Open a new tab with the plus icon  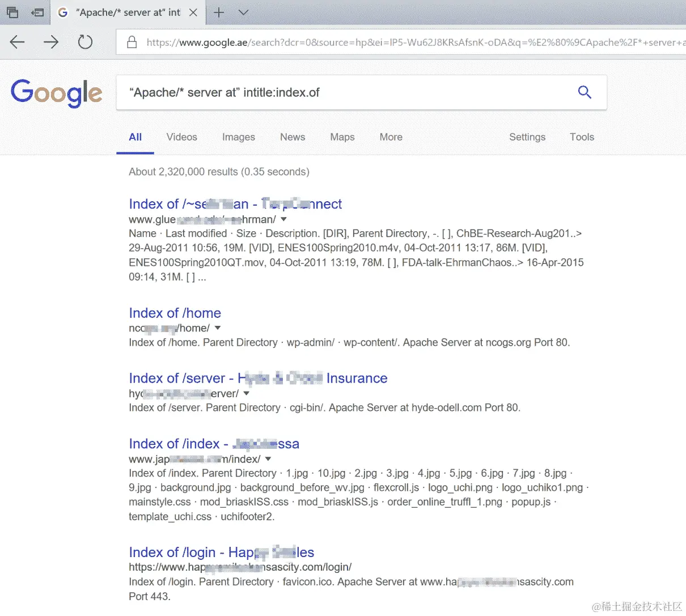click(219, 12)
